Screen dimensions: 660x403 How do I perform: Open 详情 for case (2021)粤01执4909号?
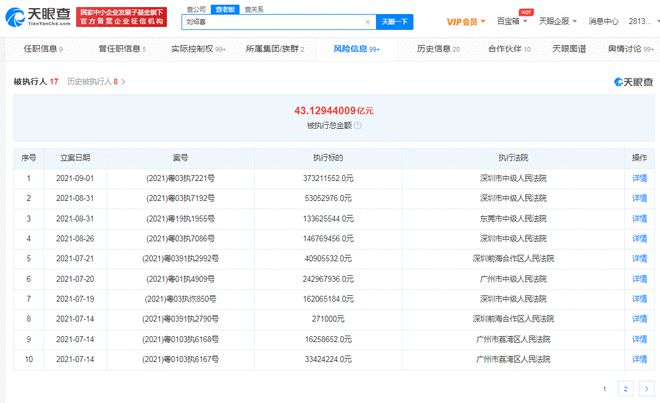(x=639, y=279)
